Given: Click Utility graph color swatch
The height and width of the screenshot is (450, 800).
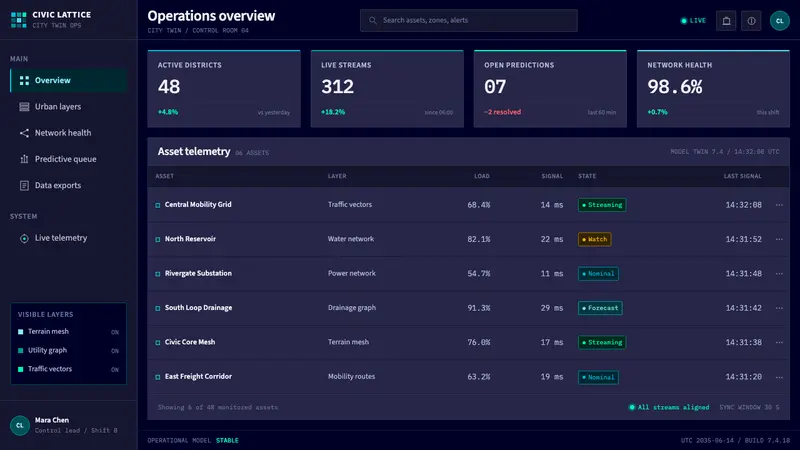Looking at the screenshot, I should (20, 351).
